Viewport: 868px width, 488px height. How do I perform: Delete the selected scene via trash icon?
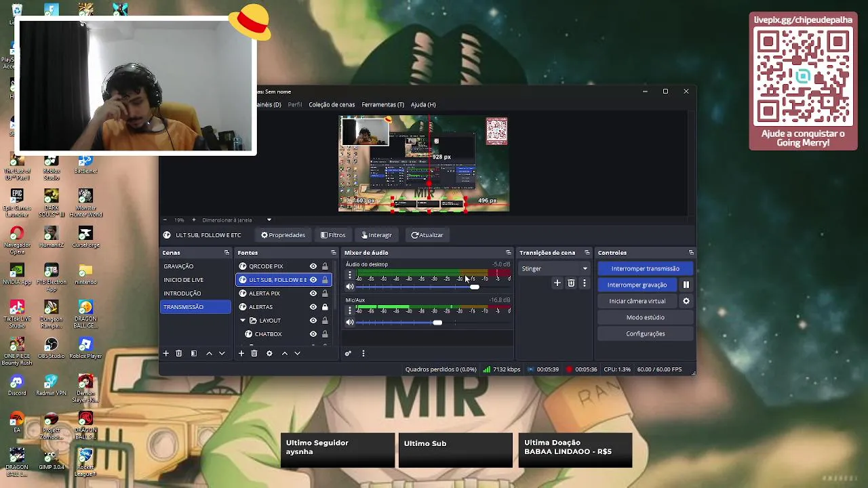(179, 353)
